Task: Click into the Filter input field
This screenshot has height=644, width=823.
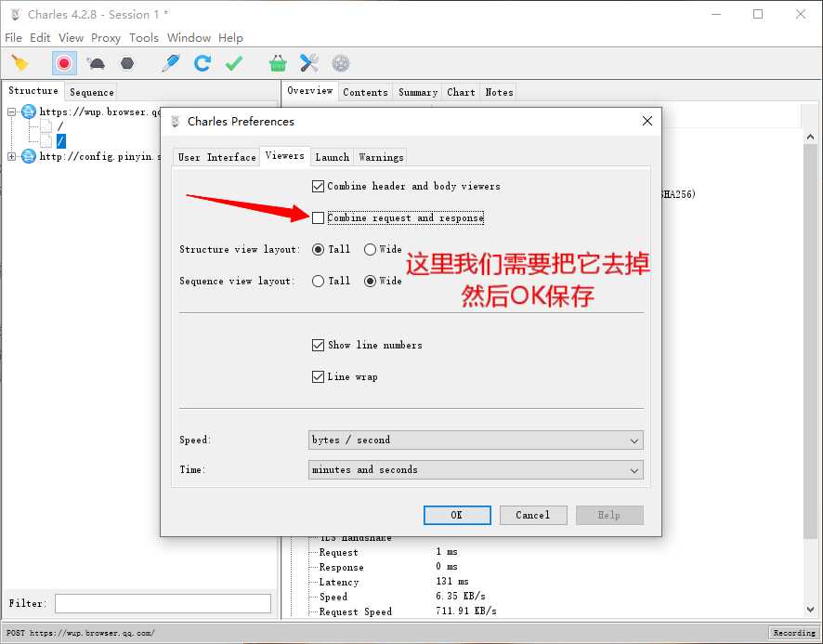Action: click(163, 603)
